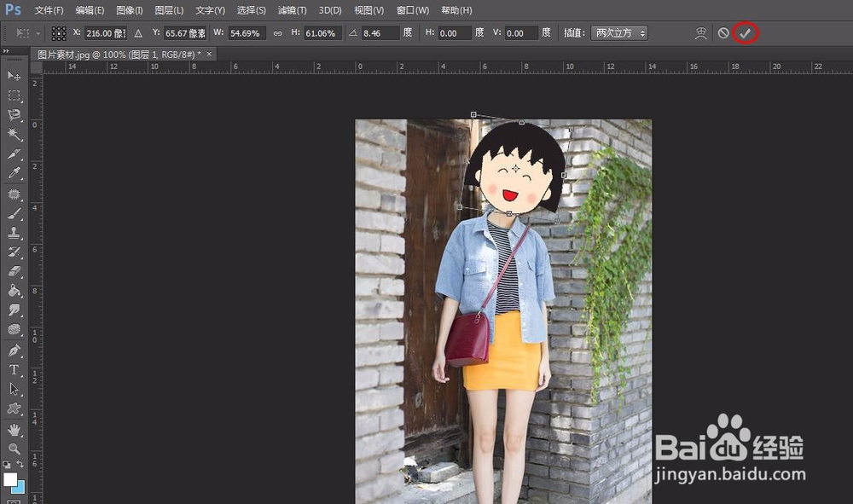
Task: Click the ruler origin corner box
Action: (36, 67)
